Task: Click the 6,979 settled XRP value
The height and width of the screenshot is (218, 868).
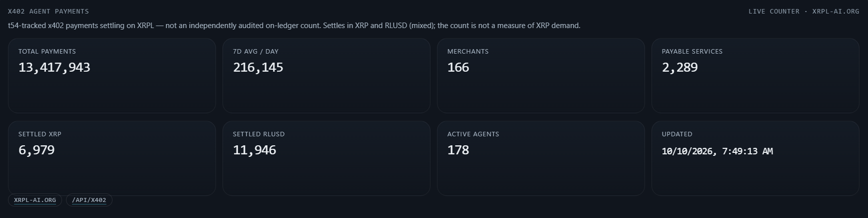Action: pos(36,150)
